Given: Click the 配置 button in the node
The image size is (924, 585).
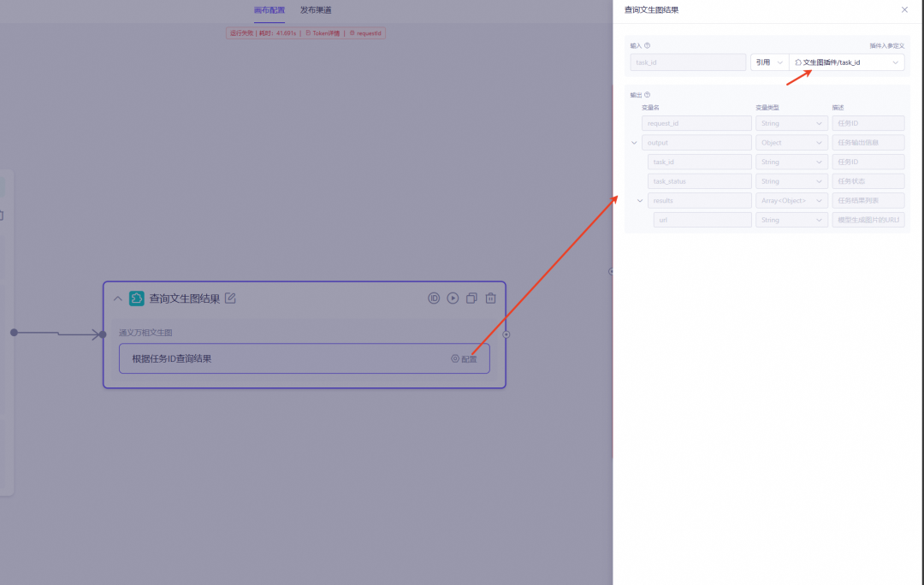Looking at the screenshot, I should pyautogui.click(x=465, y=359).
